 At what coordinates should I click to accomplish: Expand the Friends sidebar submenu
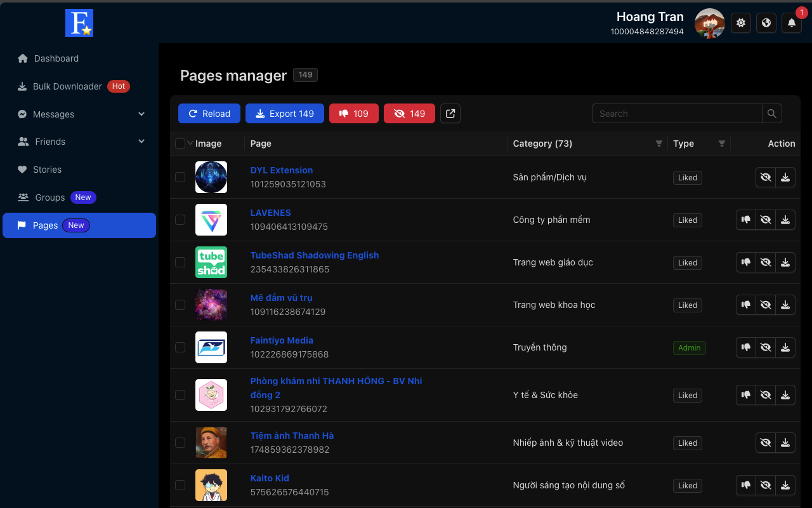tap(141, 142)
